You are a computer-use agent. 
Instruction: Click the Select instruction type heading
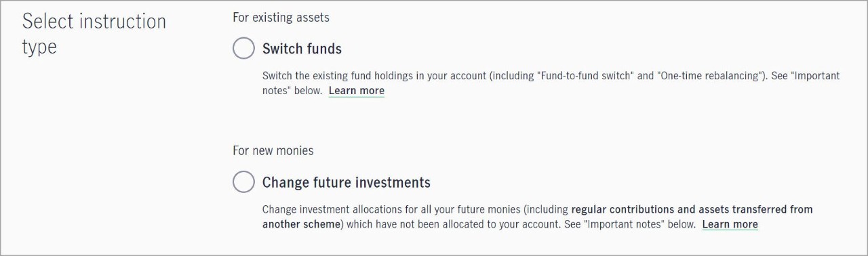click(x=94, y=34)
